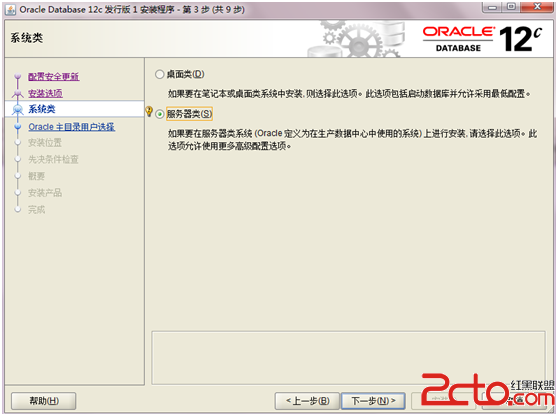Click the message text area at bottom
Image resolution: width=558 pixels, height=416 pixels.
tap(348, 358)
